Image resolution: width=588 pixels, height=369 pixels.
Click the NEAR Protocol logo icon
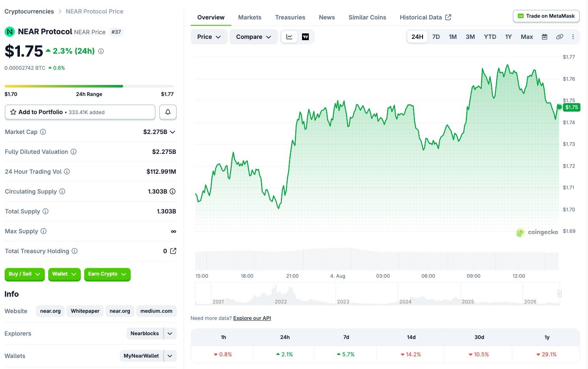[x=9, y=32]
